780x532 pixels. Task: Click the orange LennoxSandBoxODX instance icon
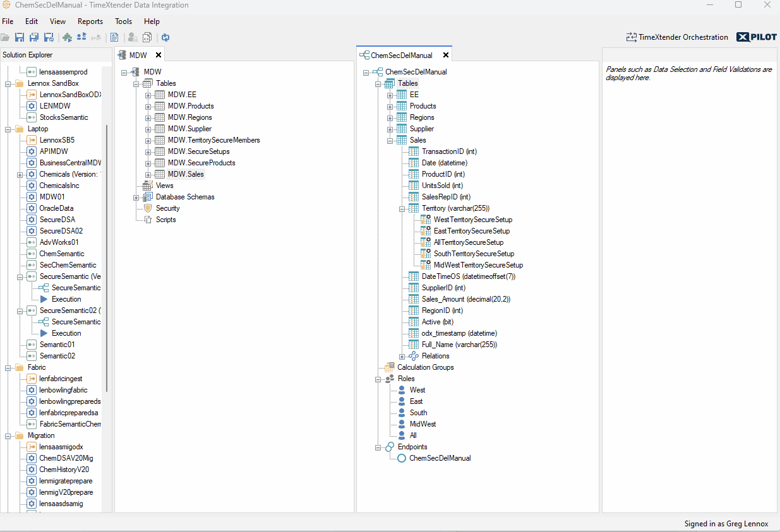pos(32,95)
